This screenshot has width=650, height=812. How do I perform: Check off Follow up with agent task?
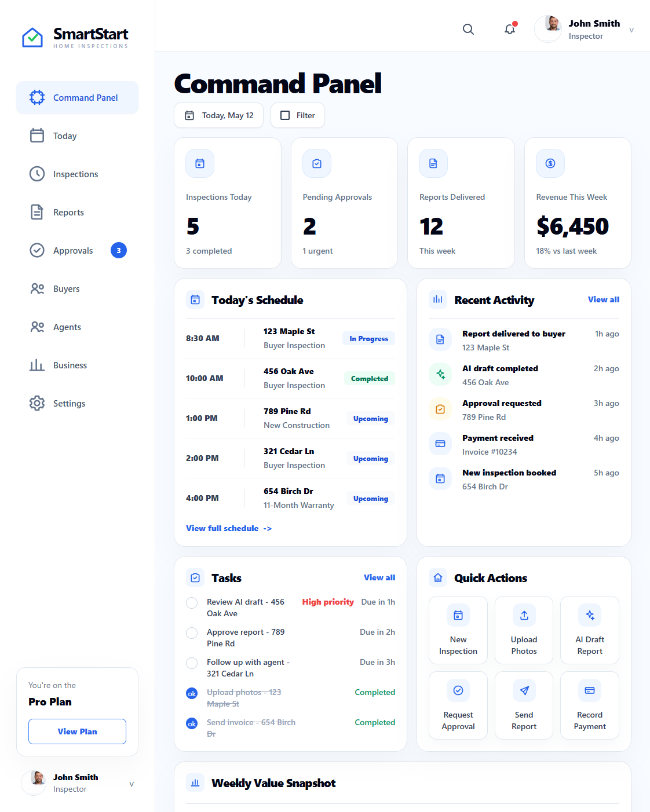[x=192, y=663]
